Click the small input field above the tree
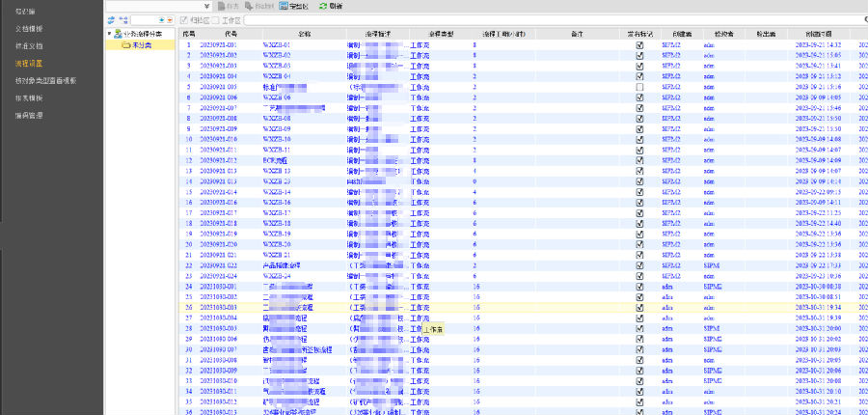 coord(144,20)
